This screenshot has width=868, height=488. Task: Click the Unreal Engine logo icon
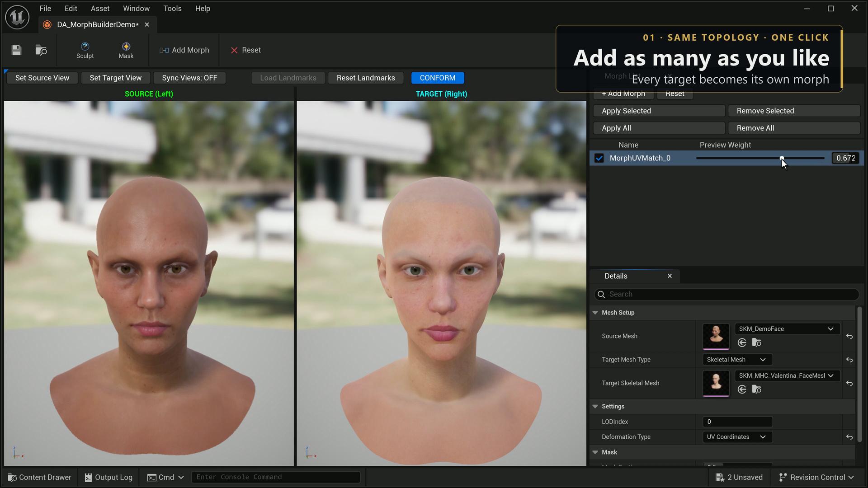pos(17,17)
